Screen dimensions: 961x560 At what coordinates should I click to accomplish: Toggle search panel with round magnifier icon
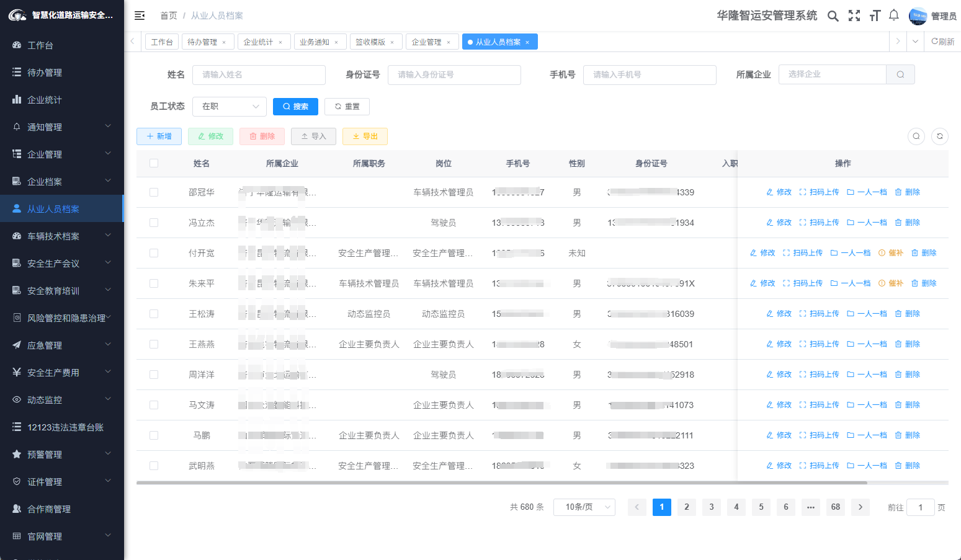pos(916,136)
